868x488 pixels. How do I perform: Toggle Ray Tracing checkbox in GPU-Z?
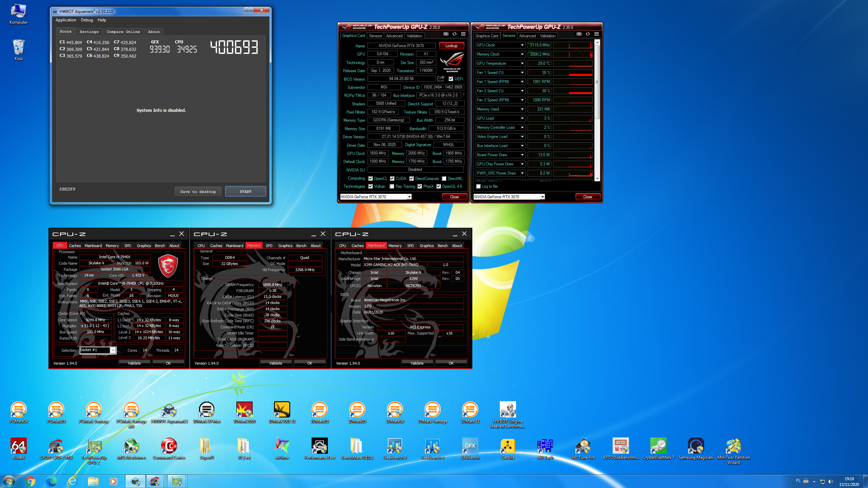(392, 186)
